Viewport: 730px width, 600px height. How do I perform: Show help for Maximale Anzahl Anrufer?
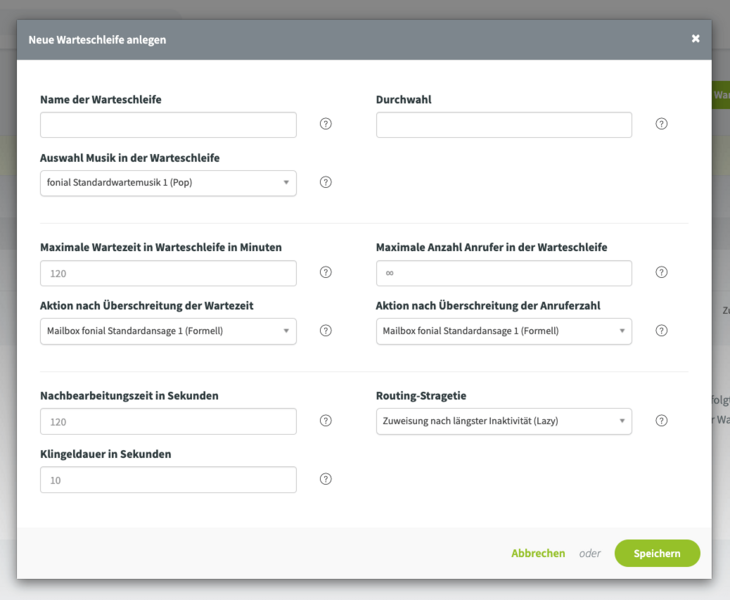661,272
